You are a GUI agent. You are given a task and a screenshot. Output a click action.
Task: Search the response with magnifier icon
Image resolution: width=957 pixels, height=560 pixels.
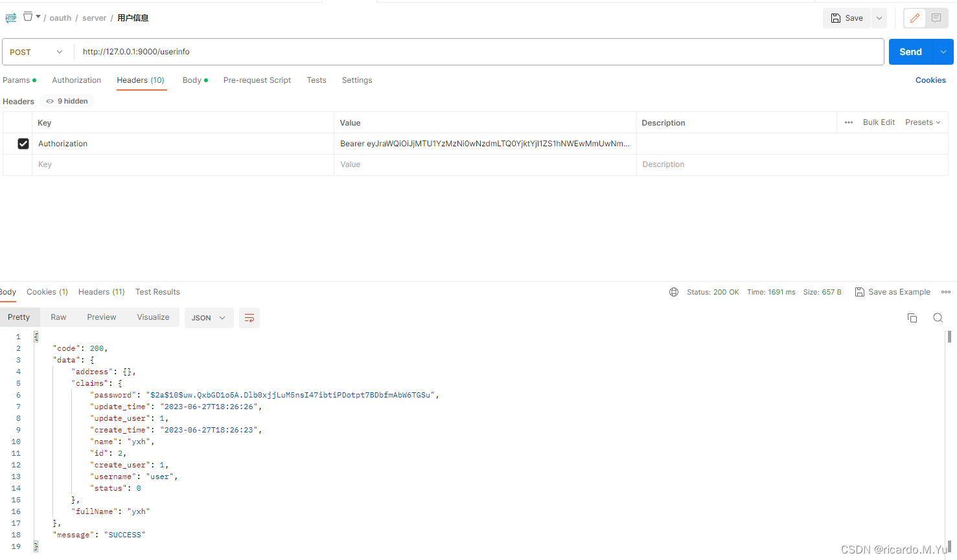click(938, 318)
